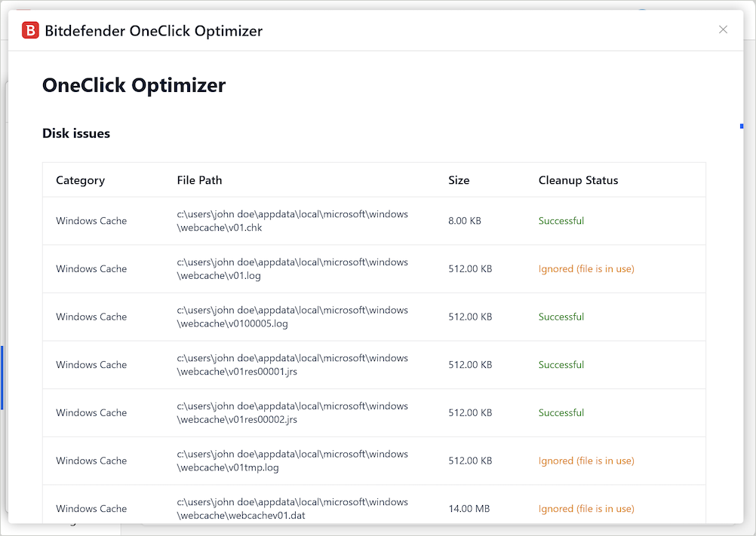Click Windows Cache category in v01.chk row
This screenshot has width=756, height=536.
coord(91,221)
